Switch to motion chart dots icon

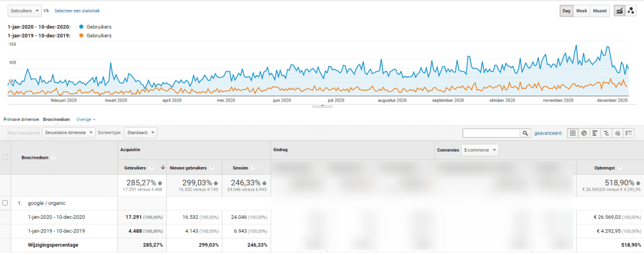pos(631,10)
